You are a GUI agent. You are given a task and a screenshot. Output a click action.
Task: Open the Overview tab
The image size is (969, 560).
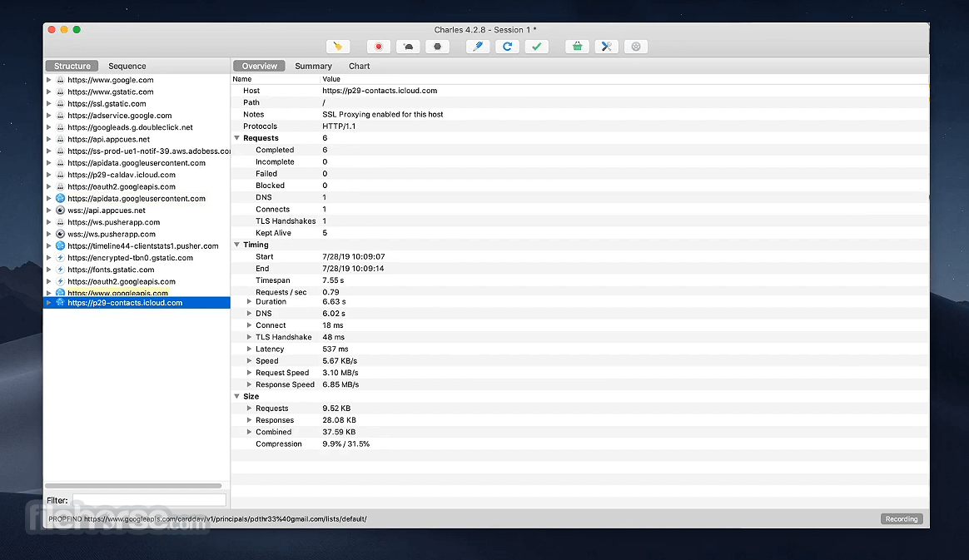(x=260, y=66)
